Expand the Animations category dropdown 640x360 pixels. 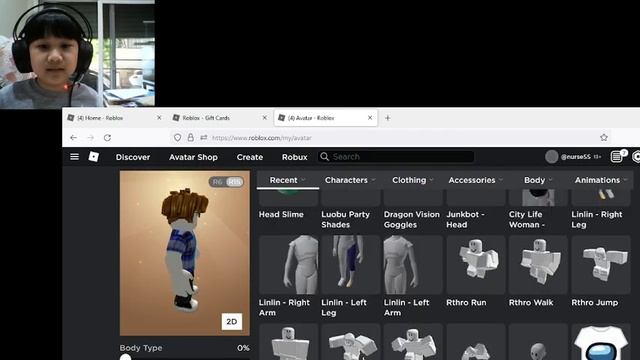[x=601, y=180]
